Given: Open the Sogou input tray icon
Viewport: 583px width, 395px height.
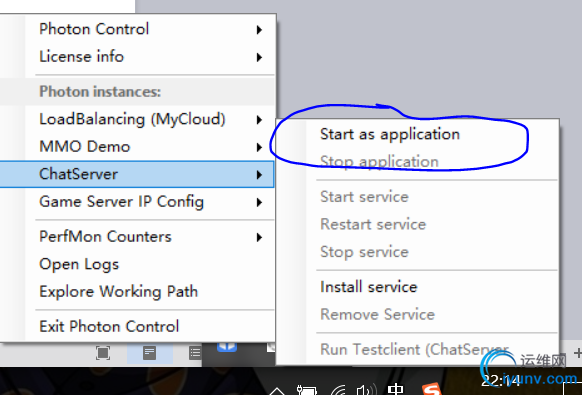Looking at the screenshot, I should [431, 389].
